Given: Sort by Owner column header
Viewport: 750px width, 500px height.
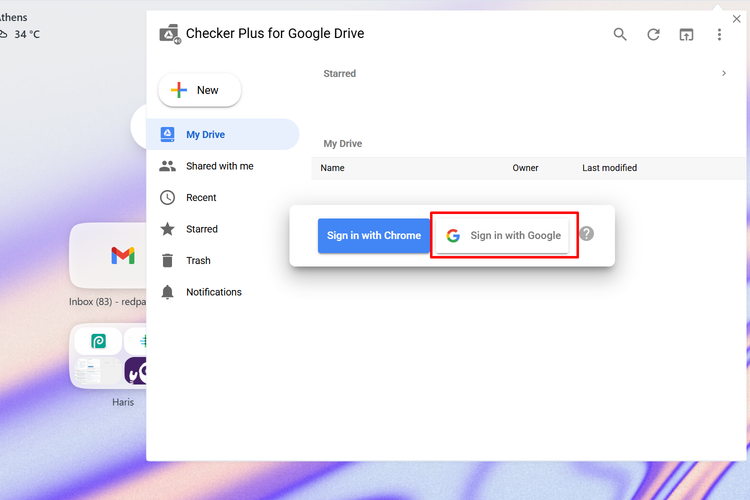Looking at the screenshot, I should [525, 168].
